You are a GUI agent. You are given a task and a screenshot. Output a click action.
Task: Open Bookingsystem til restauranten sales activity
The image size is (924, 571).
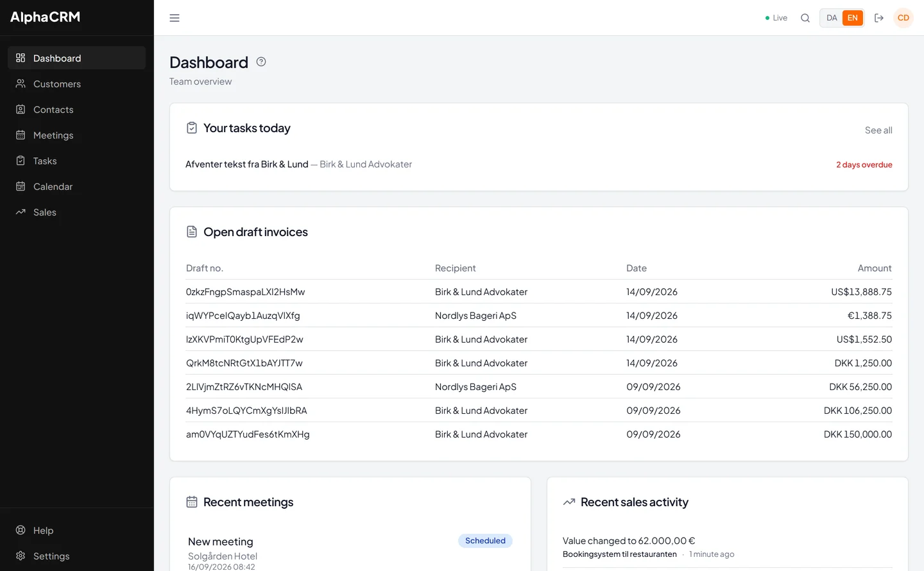(620, 554)
